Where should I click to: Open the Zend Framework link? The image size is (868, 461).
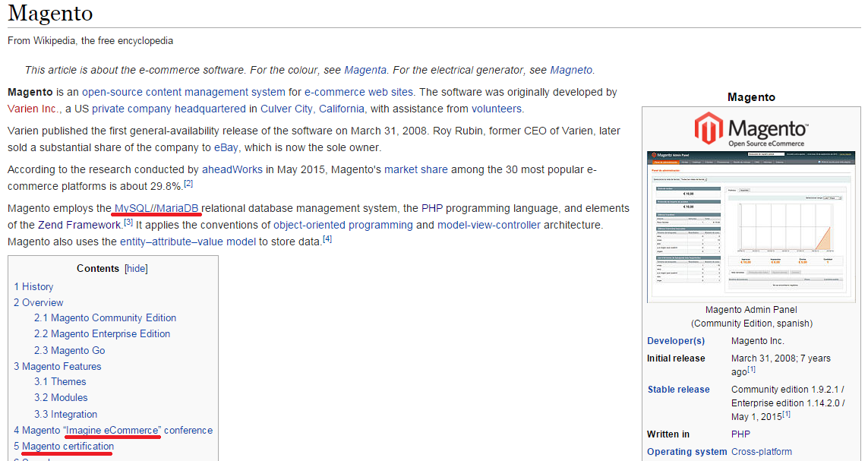click(79, 226)
